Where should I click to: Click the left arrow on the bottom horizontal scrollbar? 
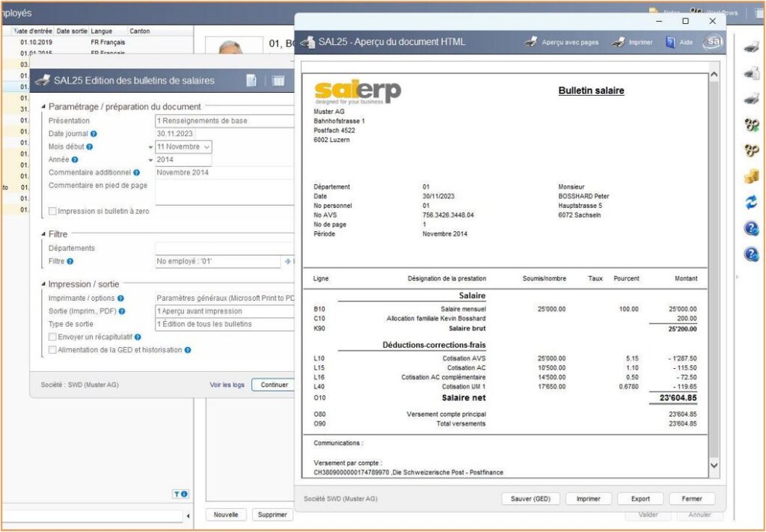[188, 516]
